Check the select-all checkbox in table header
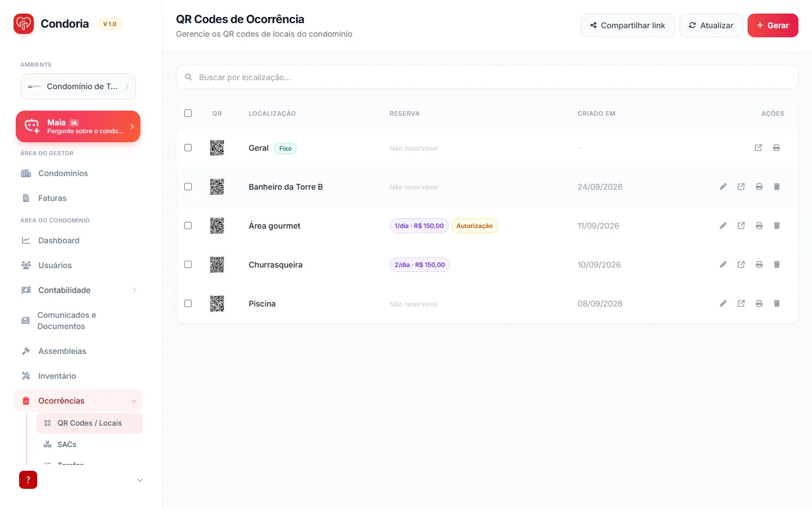812x508 pixels. click(188, 113)
